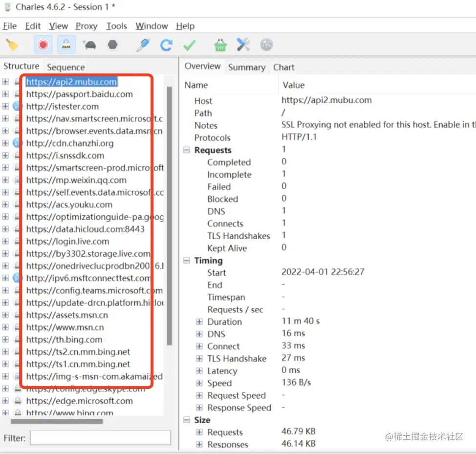Switch to the Structure tab

pos(21,66)
